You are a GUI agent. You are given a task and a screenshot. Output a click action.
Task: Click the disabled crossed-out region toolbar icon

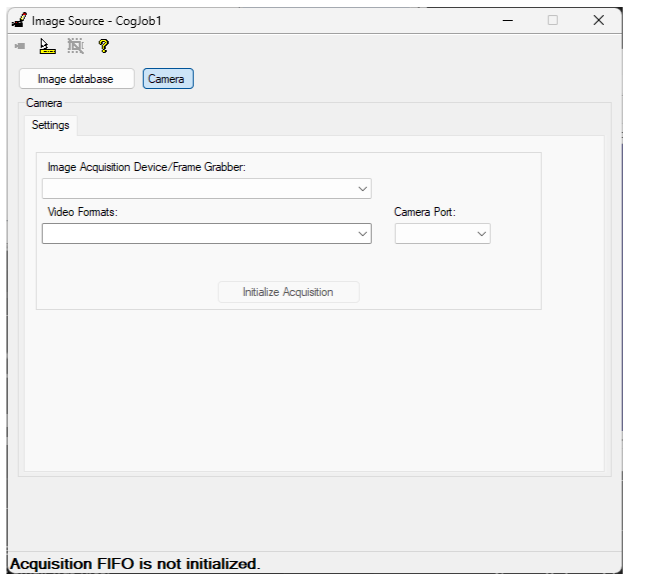tap(75, 46)
